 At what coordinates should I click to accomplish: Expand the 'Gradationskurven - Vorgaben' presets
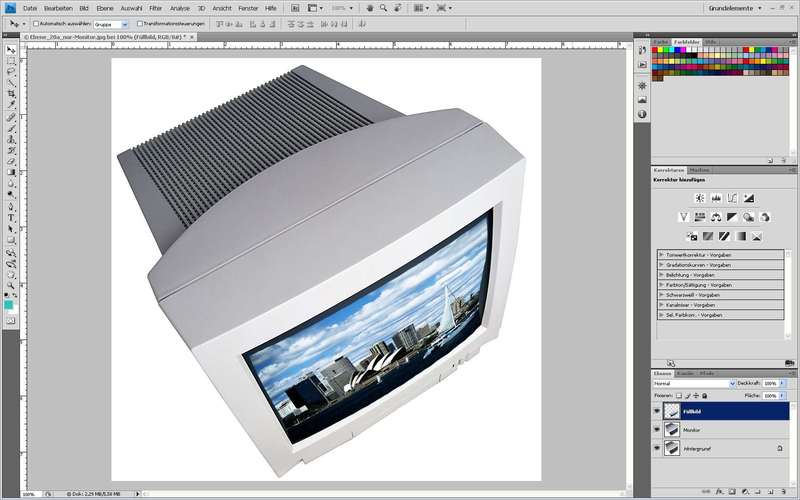click(662, 265)
